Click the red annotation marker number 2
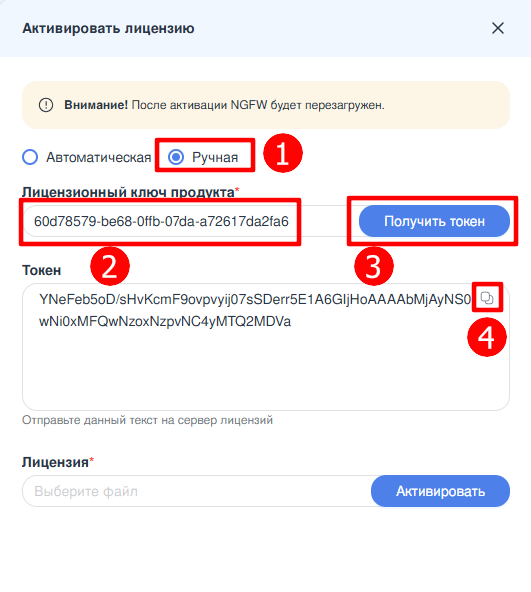This screenshot has width=531, height=592. click(x=110, y=266)
